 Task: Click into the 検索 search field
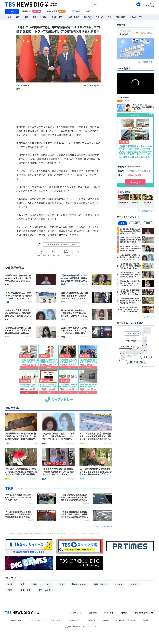click(x=114, y=4)
